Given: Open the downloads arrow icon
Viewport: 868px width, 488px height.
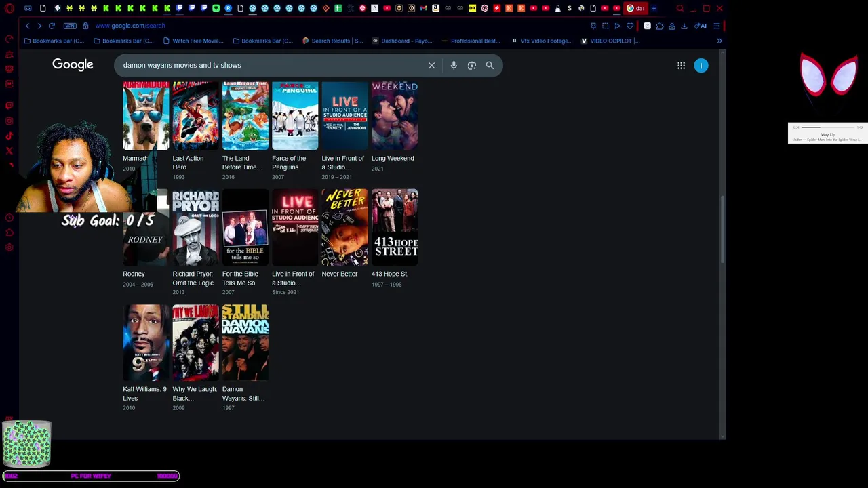Looking at the screenshot, I should point(684,26).
